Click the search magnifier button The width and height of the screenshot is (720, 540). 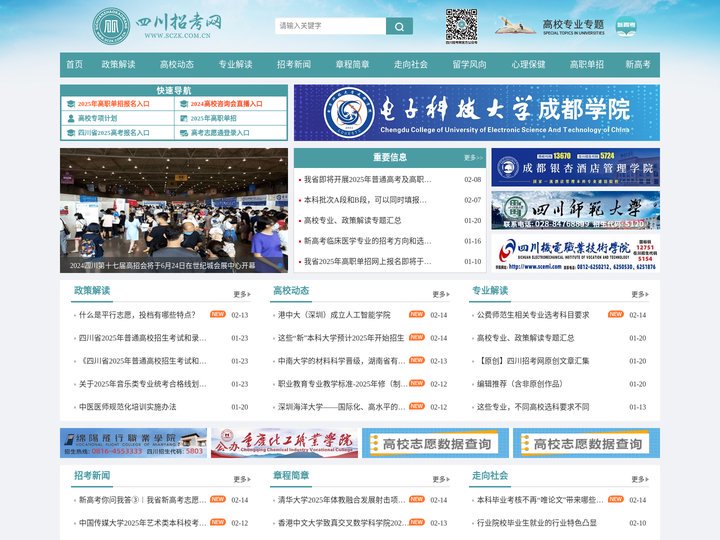399,26
